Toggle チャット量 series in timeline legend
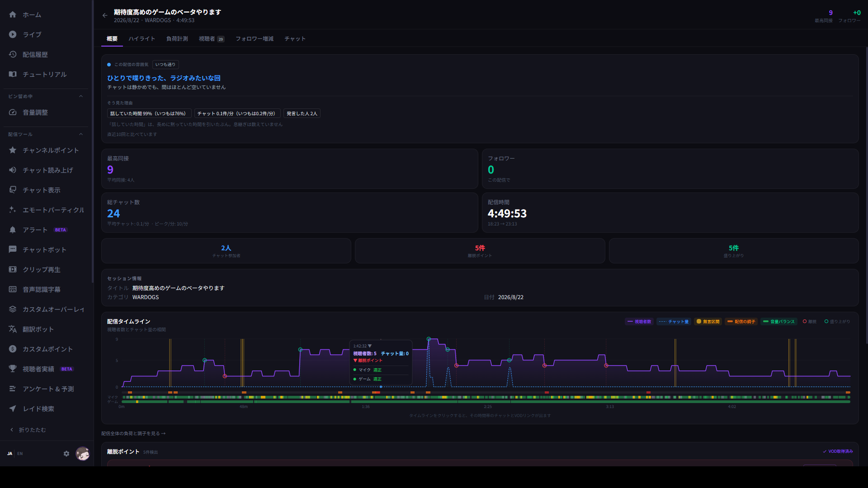 (x=674, y=322)
